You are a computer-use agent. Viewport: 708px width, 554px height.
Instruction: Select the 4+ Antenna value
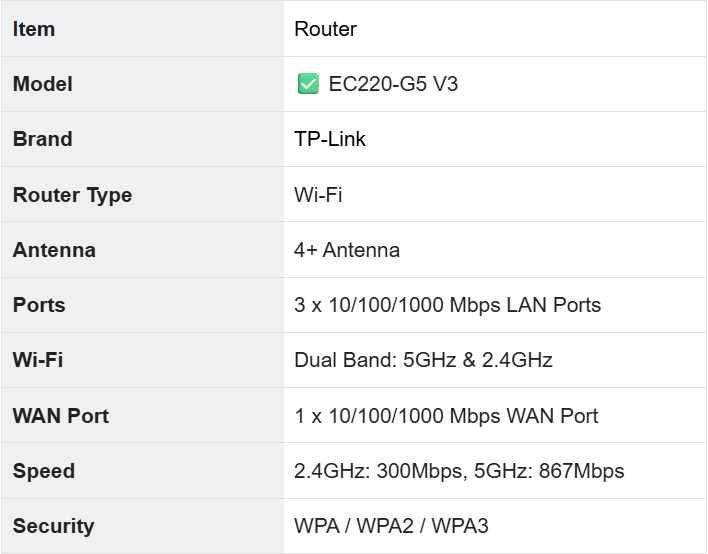[x=347, y=250]
